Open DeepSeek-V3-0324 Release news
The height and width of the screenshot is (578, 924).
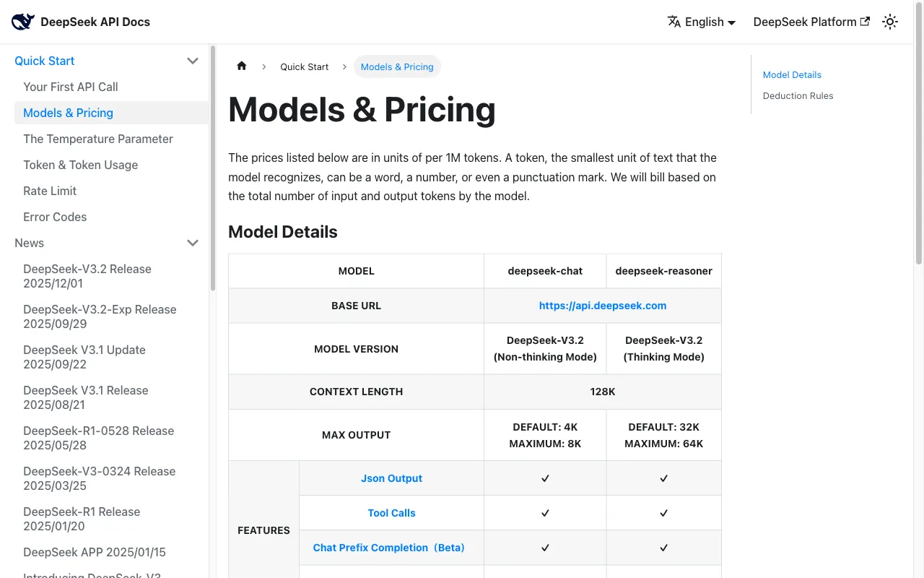pyautogui.click(x=100, y=478)
